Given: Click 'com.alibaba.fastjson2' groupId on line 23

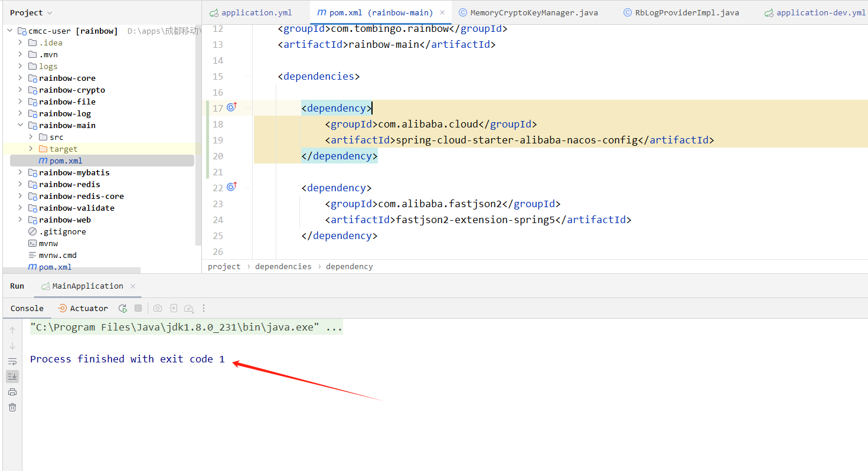Looking at the screenshot, I should pos(440,204).
